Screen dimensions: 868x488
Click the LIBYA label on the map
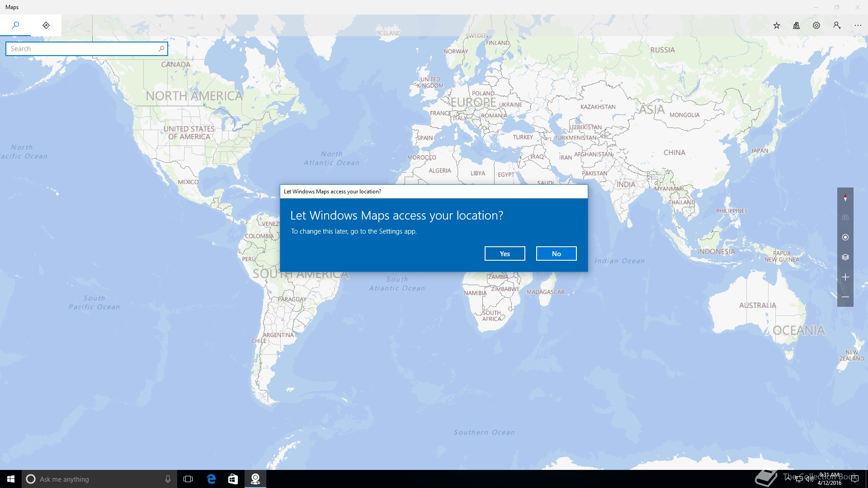478,174
